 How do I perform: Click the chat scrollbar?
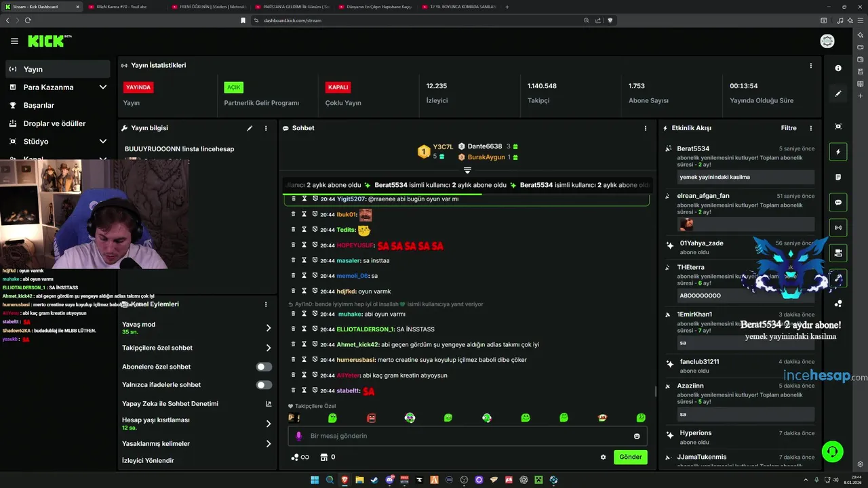click(x=655, y=392)
